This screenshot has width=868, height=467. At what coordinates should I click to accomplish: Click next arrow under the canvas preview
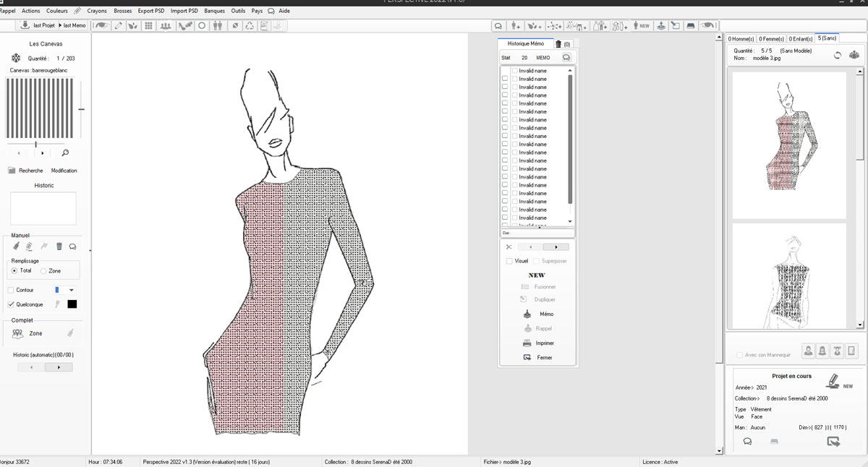[43, 153]
